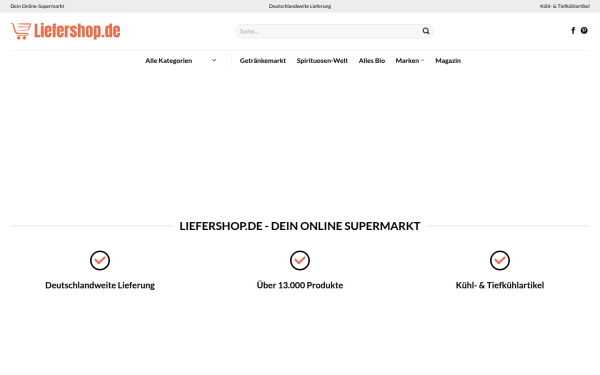Screen dimensions: 600x375
Task: Click checkmark icon above Kühl- & Tiefkühlartikel
Action: (x=500, y=261)
